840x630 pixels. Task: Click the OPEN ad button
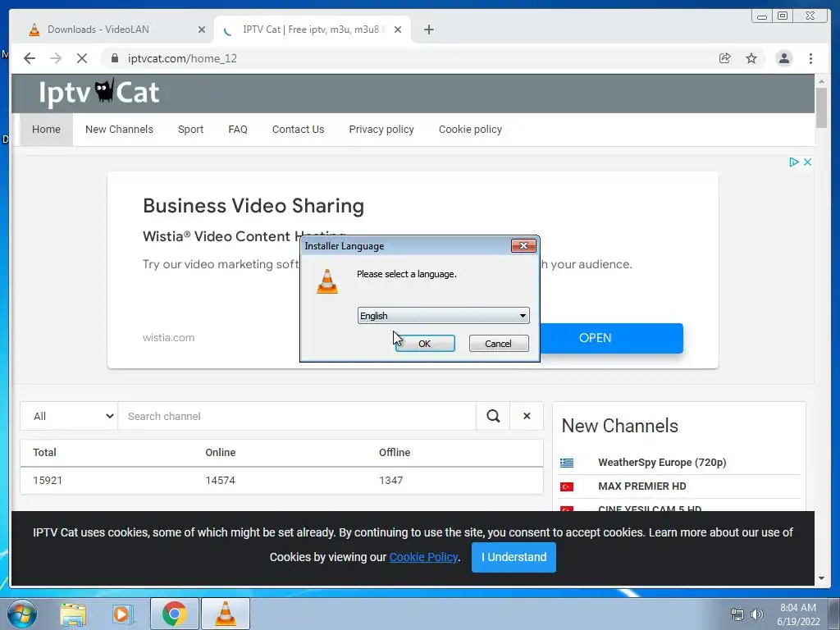click(x=611, y=338)
